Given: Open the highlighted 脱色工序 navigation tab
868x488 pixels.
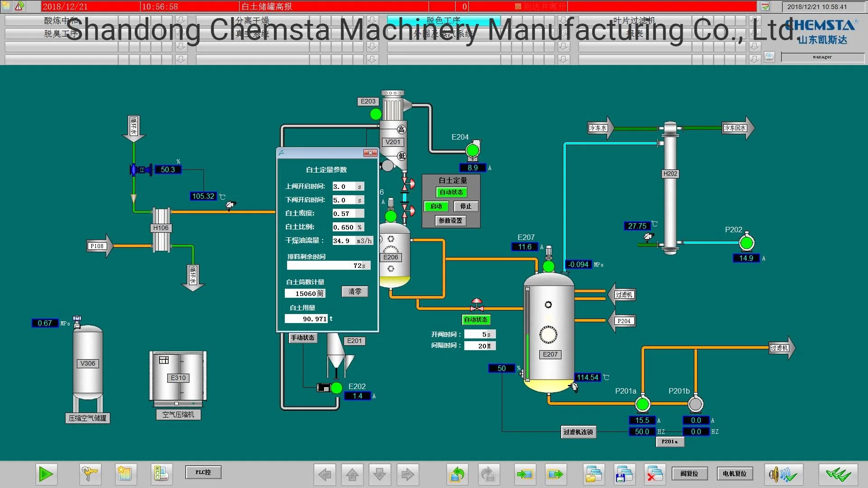Looking at the screenshot, I should click(443, 21).
